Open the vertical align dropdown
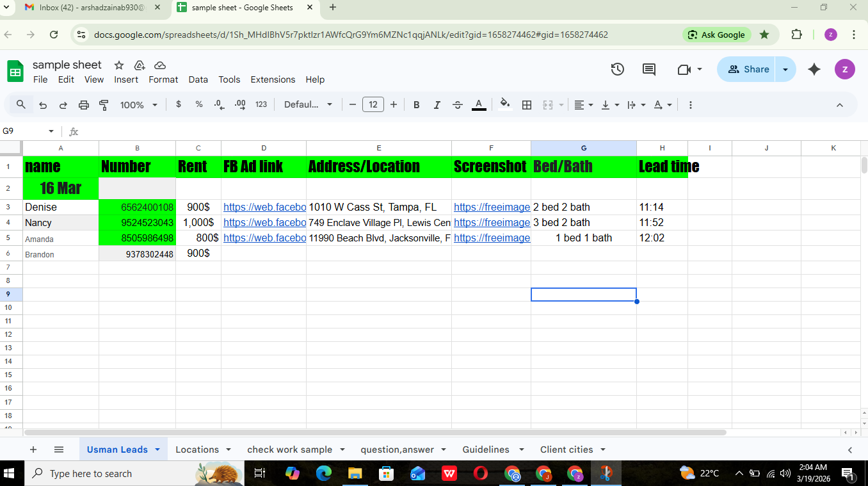The width and height of the screenshot is (868, 486). tap(610, 105)
